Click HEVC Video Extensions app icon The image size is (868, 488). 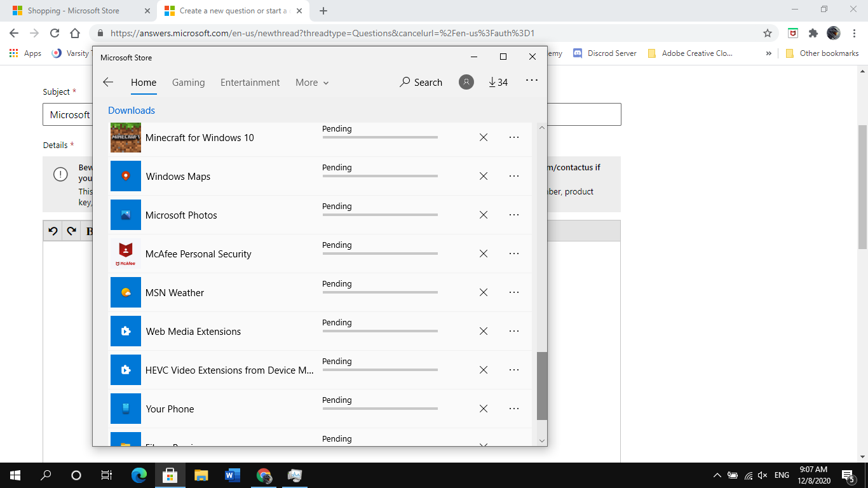[126, 370]
